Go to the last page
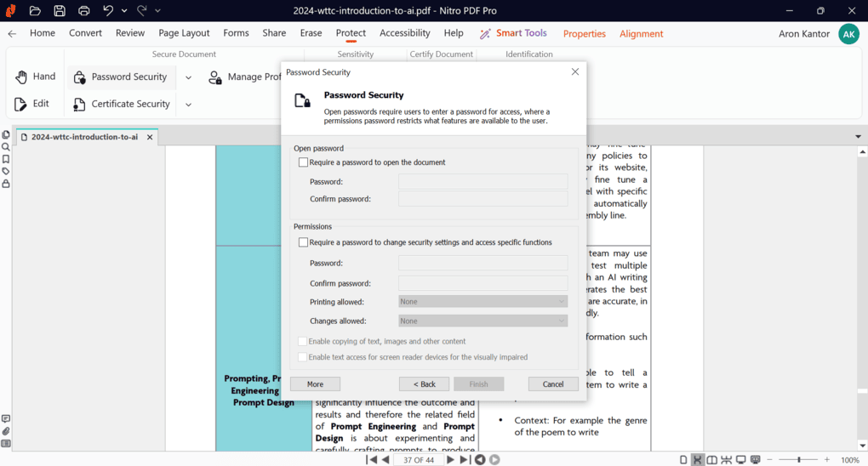 click(x=465, y=460)
